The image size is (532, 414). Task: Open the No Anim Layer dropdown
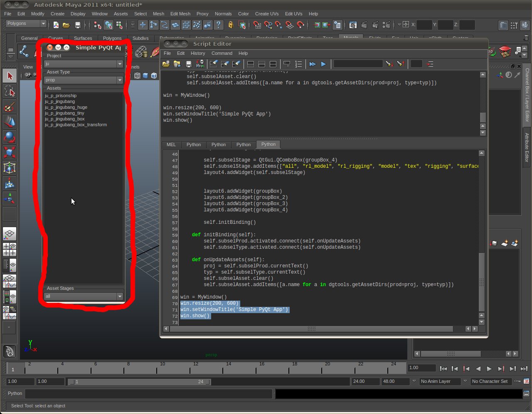[x=439, y=381]
